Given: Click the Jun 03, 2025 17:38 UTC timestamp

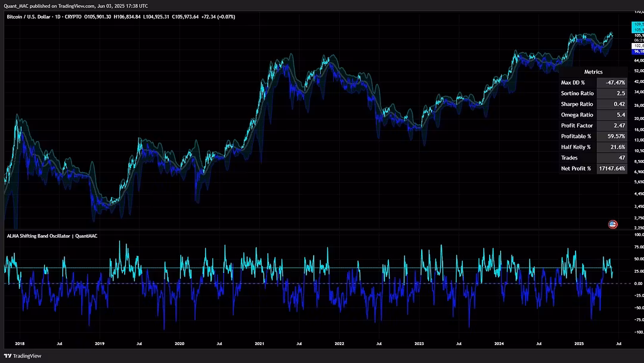Looking at the screenshot, I should [x=122, y=6].
